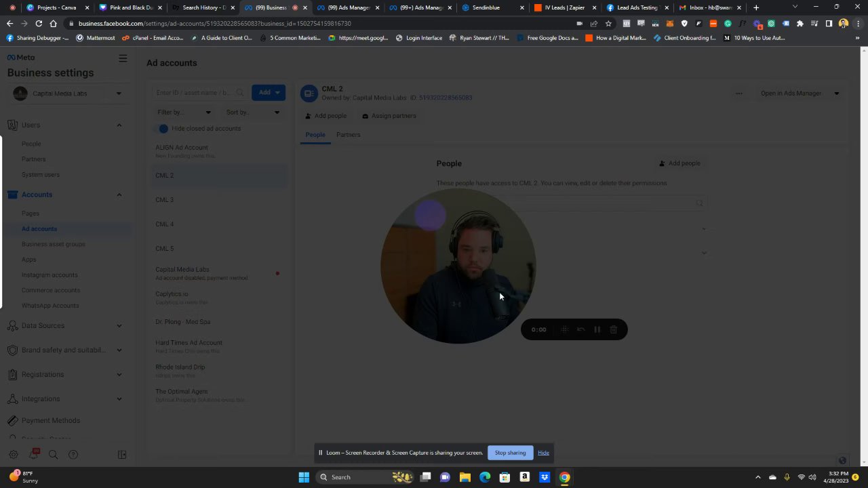Open notifications bell in sidebar footer
Screen dimensions: 868x488
point(33,455)
